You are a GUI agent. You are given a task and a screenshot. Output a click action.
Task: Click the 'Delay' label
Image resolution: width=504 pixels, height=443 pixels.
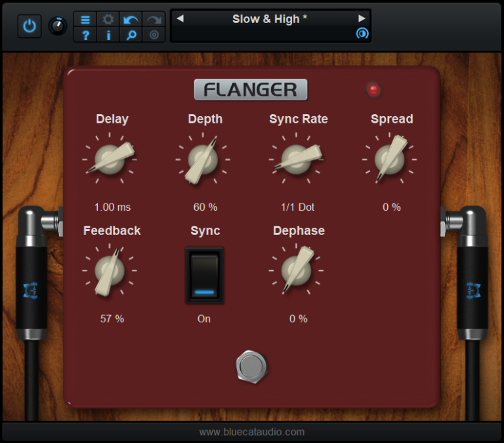click(x=112, y=119)
